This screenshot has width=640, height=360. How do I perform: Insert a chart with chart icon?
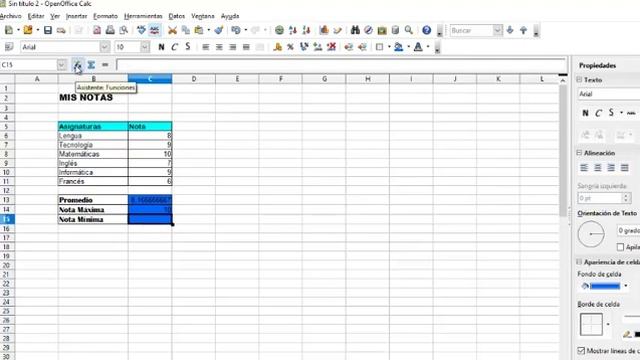point(324,30)
